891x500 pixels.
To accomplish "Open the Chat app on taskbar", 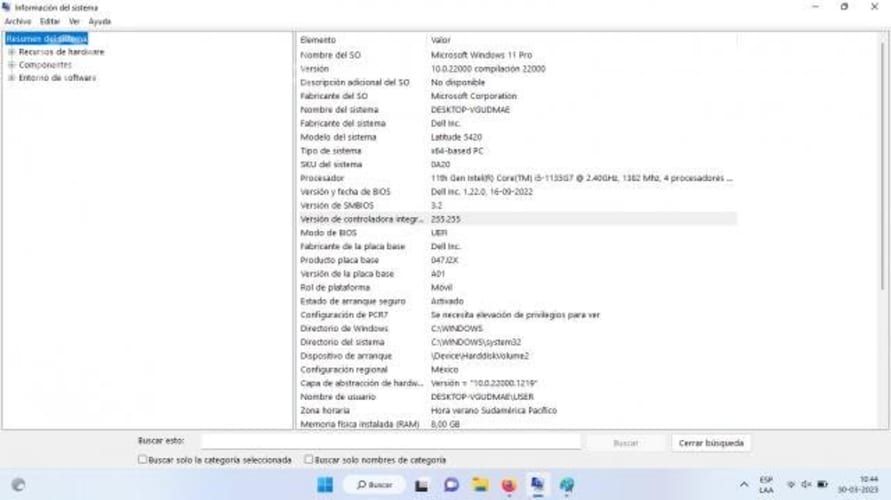I will [x=451, y=485].
